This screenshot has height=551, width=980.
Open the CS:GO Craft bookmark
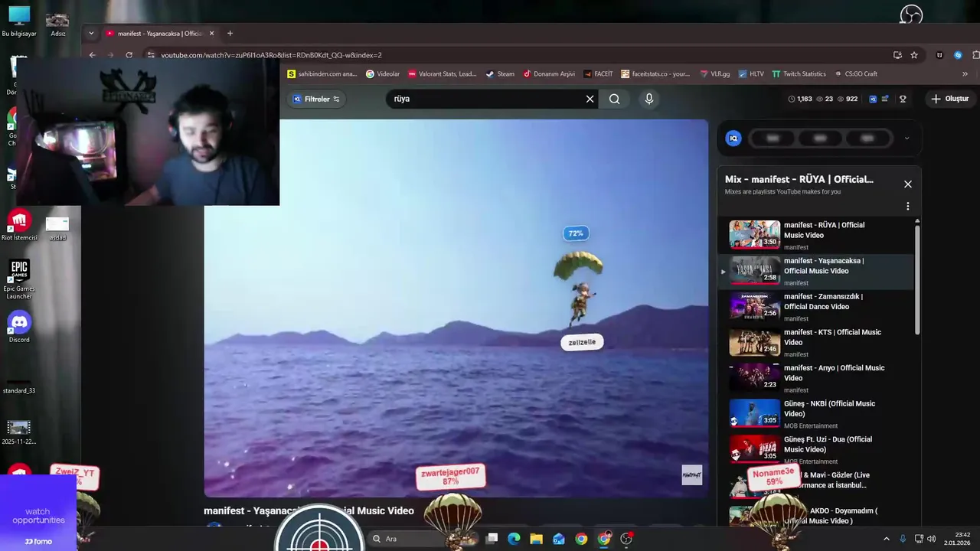pyautogui.click(x=855, y=74)
